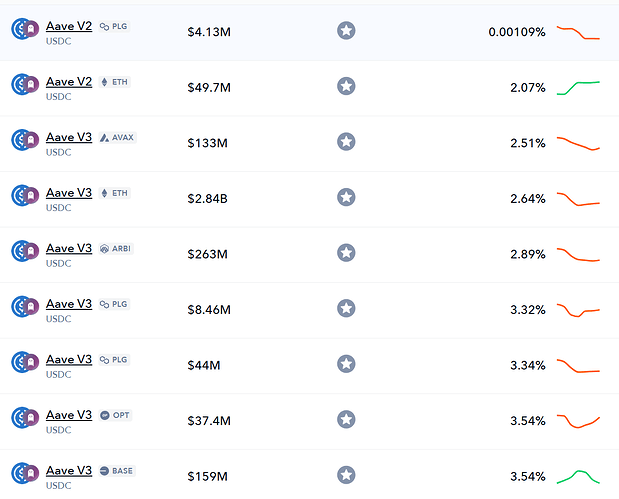The image size is (619, 499).
Task: Open sparkline chart in 2.51% row
Action: pyautogui.click(x=578, y=144)
